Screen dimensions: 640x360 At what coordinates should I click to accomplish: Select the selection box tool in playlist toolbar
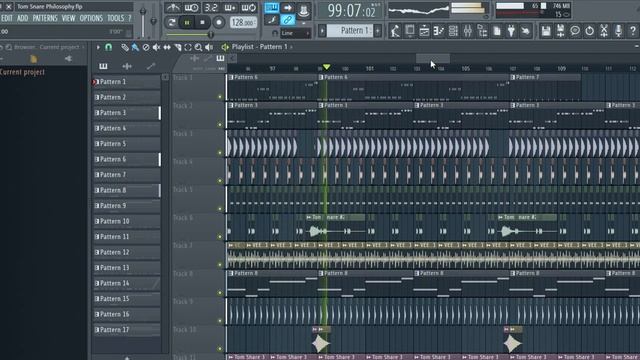pos(188,47)
